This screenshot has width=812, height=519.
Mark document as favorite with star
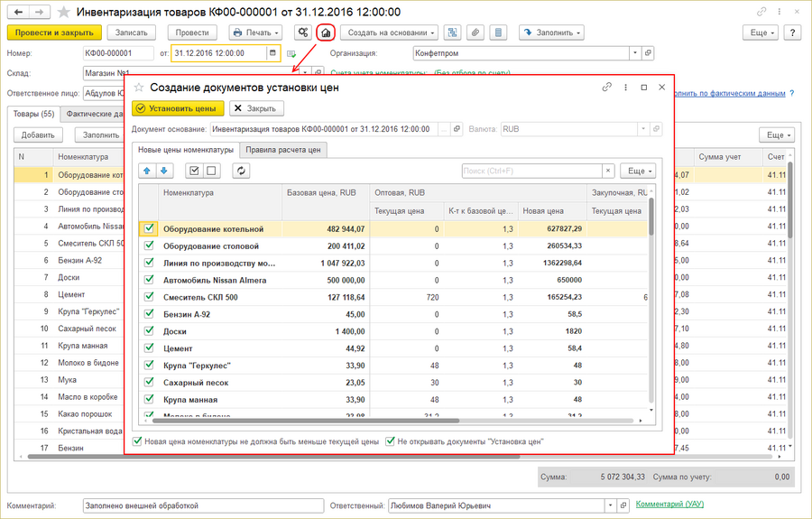coord(63,12)
